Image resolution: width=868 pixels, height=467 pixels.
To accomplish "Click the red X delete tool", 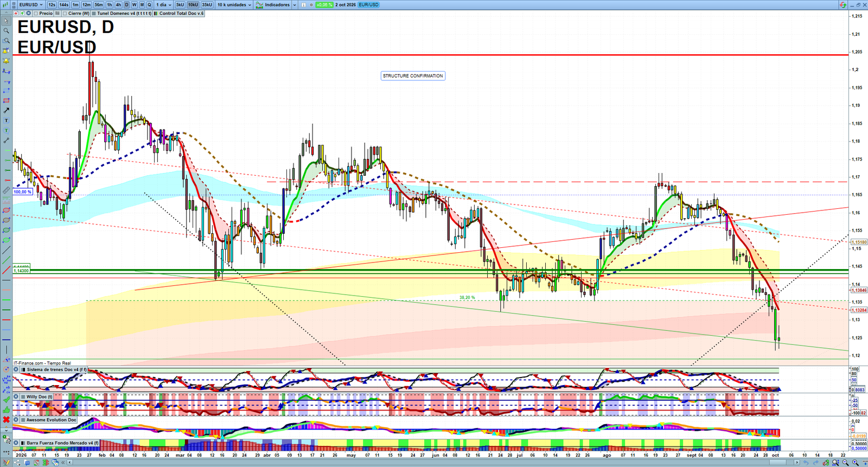I will [x=7, y=420].
